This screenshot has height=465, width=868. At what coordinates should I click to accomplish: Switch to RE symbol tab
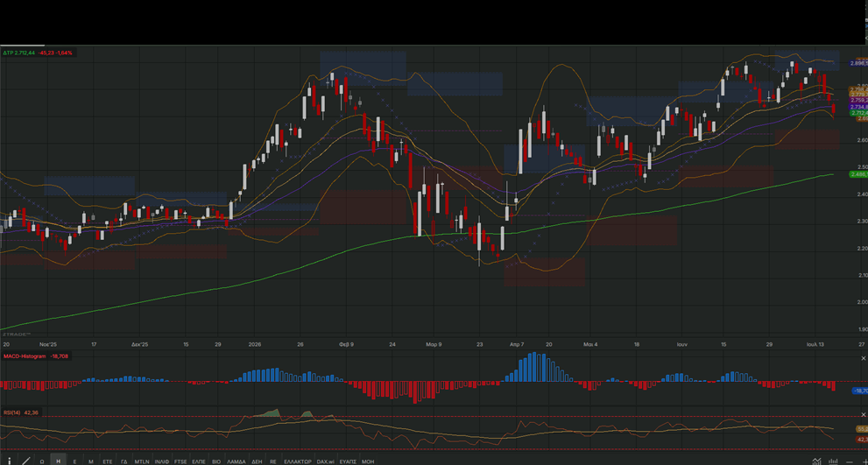273,461
